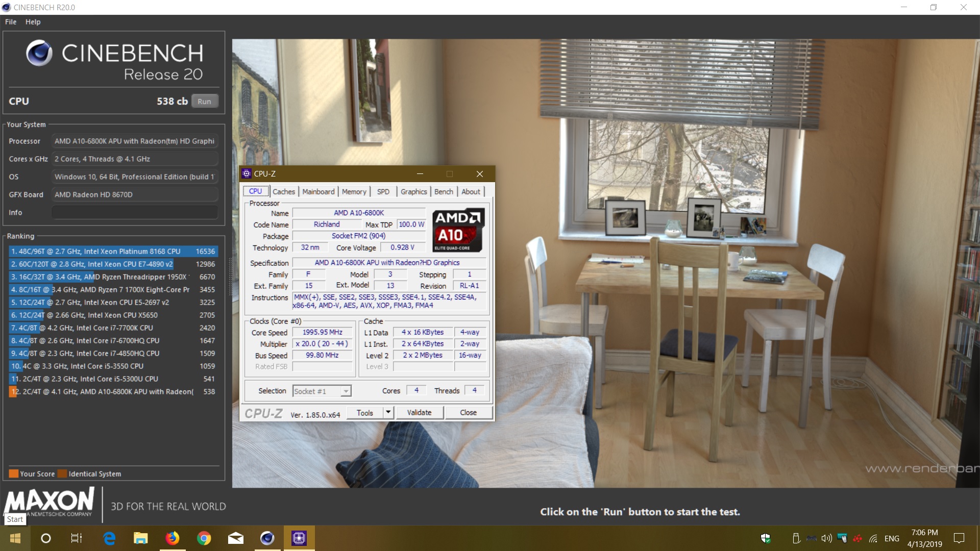The width and height of the screenshot is (980, 551).
Task: Click the game controller tray icon
Action: (x=811, y=538)
